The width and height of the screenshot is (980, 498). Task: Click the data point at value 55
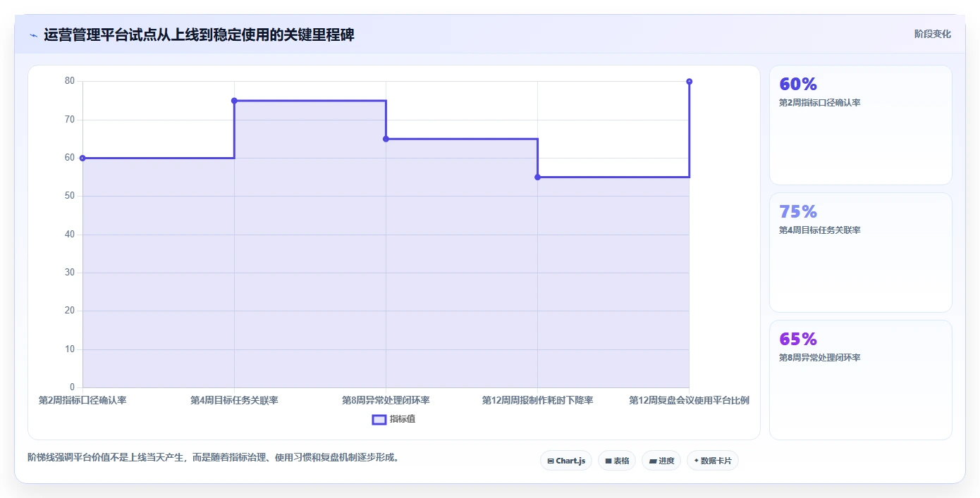(x=537, y=177)
